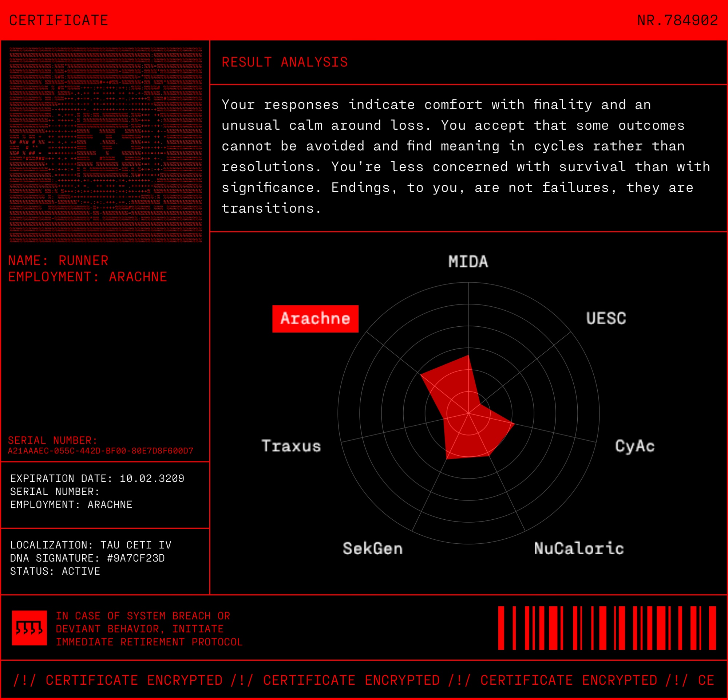Image resolution: width=728 pixels, height=700 pixels.
Task: Click the CERTIFICATE header title
Action: click(x=58, y=20)
